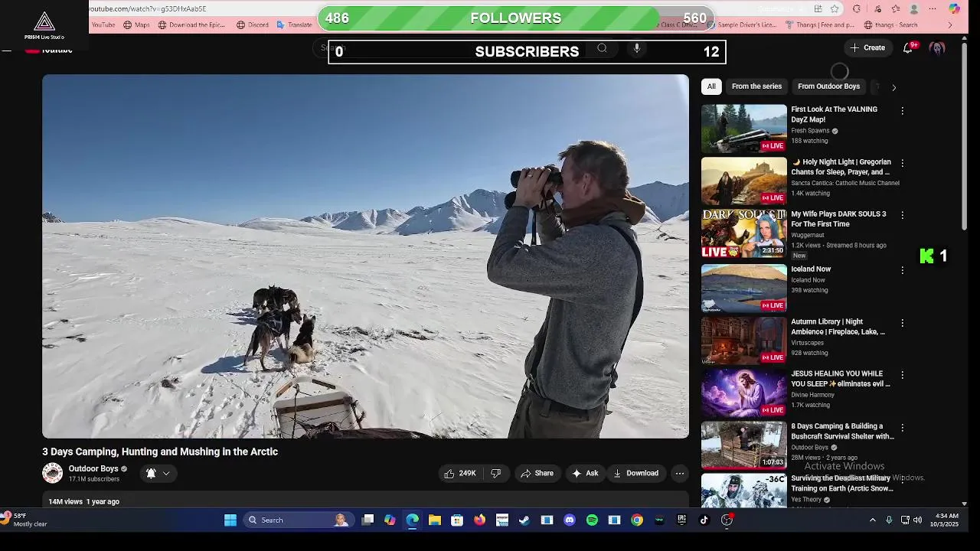Open the Dark Souls III stream thumbnail
Viewport: 980px width, 551px height.
[x=743, y=234]
